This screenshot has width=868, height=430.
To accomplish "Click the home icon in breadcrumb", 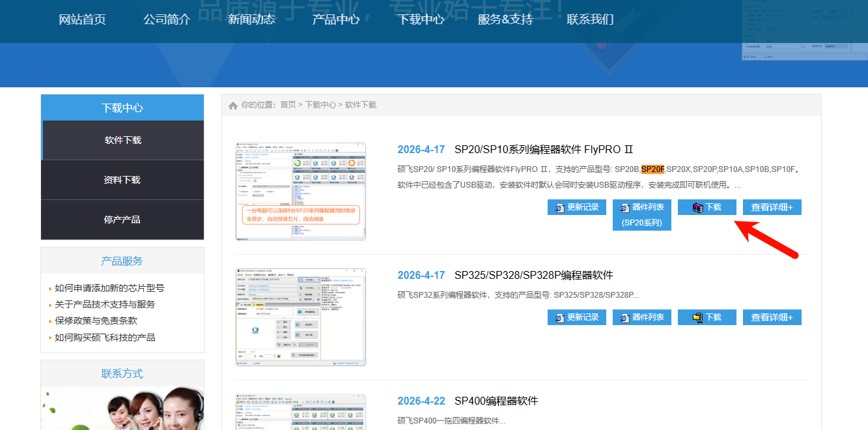I will [x=233, y=106].
